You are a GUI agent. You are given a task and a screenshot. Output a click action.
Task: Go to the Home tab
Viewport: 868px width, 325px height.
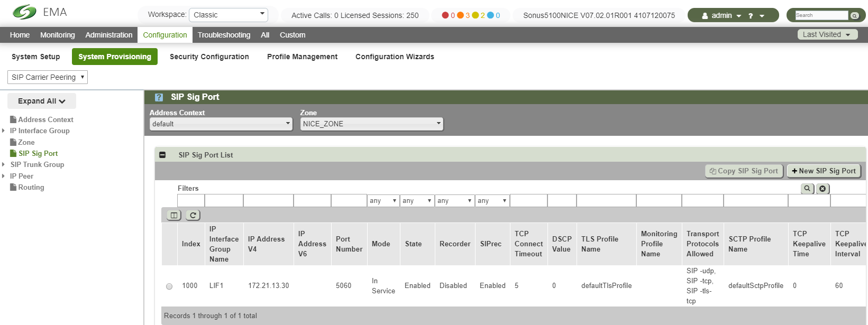pyautogui.click(x=20, y=35)
